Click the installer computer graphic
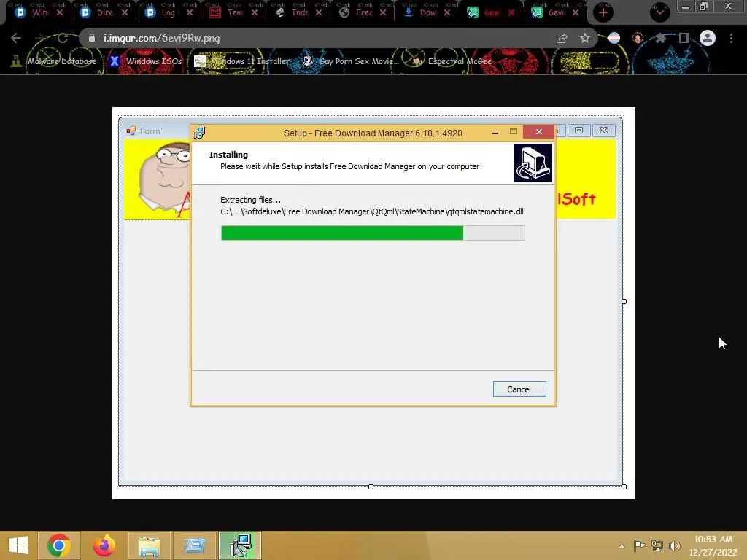This screenshot has height=560, width=747. pos(533,163)
